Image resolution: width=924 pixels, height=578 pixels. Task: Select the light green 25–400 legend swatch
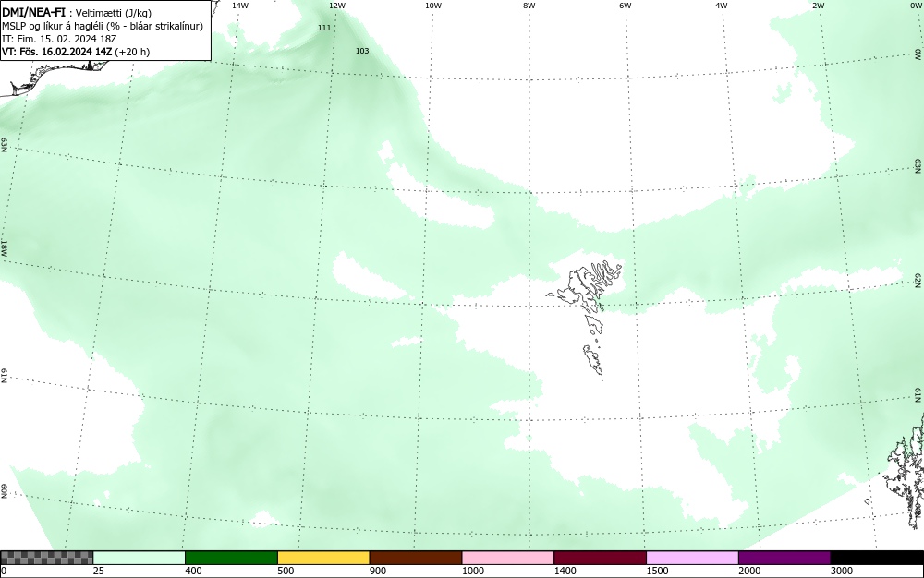140,558
